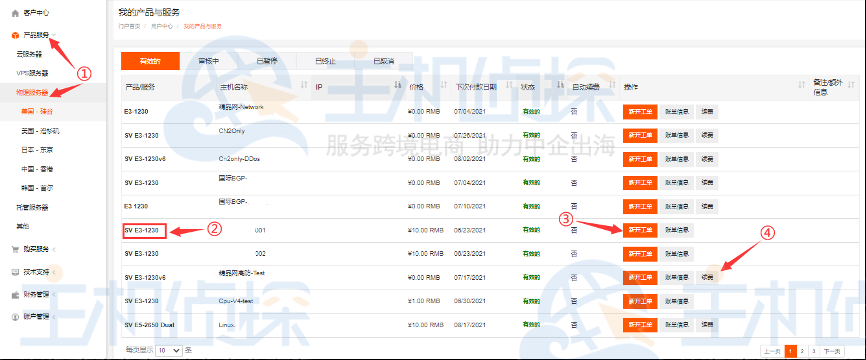
Task: Click 门户首页 breadcrumb link
Action: (129, 26)
